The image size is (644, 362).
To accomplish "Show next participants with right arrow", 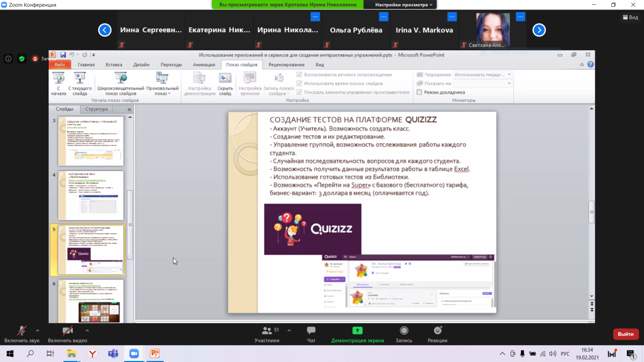I will (x=539, y=30).
